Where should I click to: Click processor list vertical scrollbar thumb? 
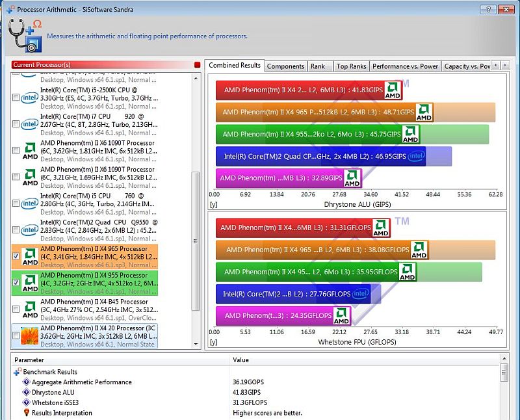[x=196, y=241]
